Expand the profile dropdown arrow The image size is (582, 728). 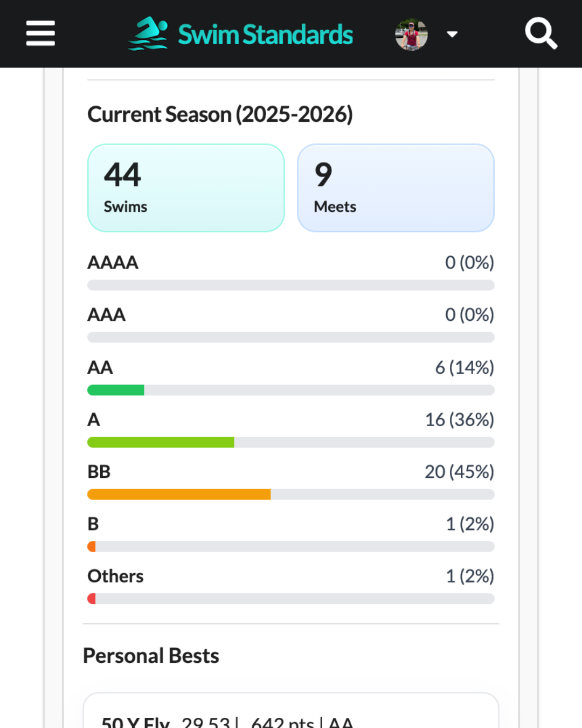[x=452, y=35]
